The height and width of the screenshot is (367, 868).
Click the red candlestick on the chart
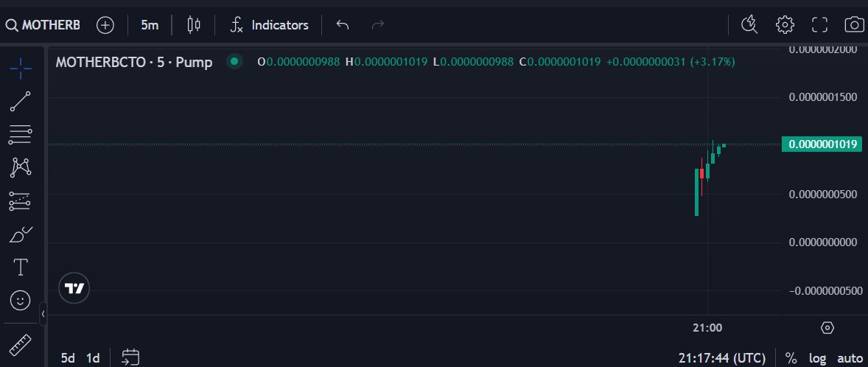click(702, 173)
